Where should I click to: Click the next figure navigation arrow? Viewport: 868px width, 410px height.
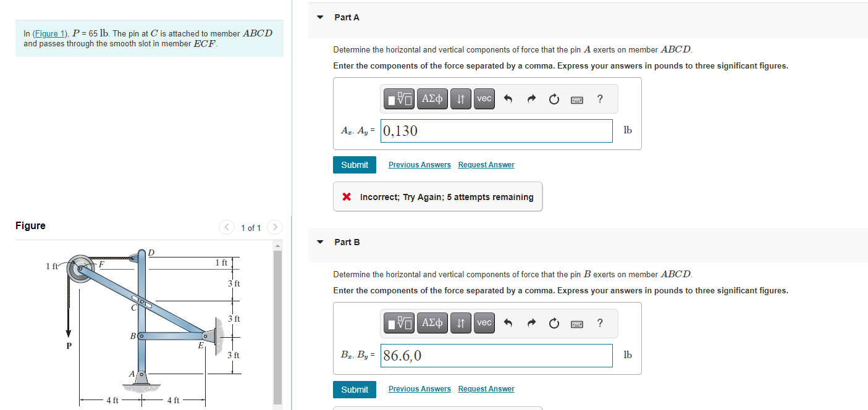274,227
